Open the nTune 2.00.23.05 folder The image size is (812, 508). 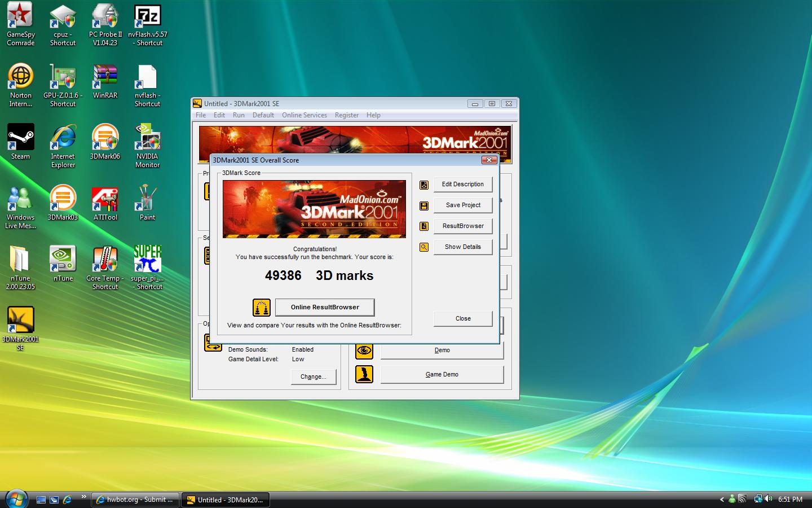(x=20, y=268)
